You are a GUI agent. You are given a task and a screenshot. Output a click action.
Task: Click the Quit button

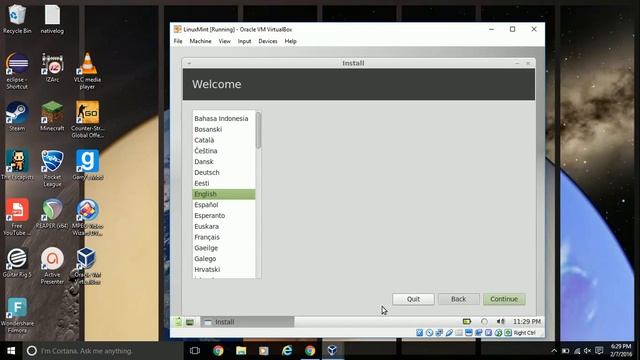[413, 299]
